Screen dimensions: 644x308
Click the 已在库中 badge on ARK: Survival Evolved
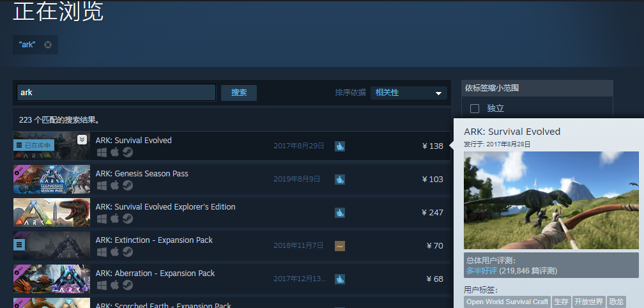point(34,146)
